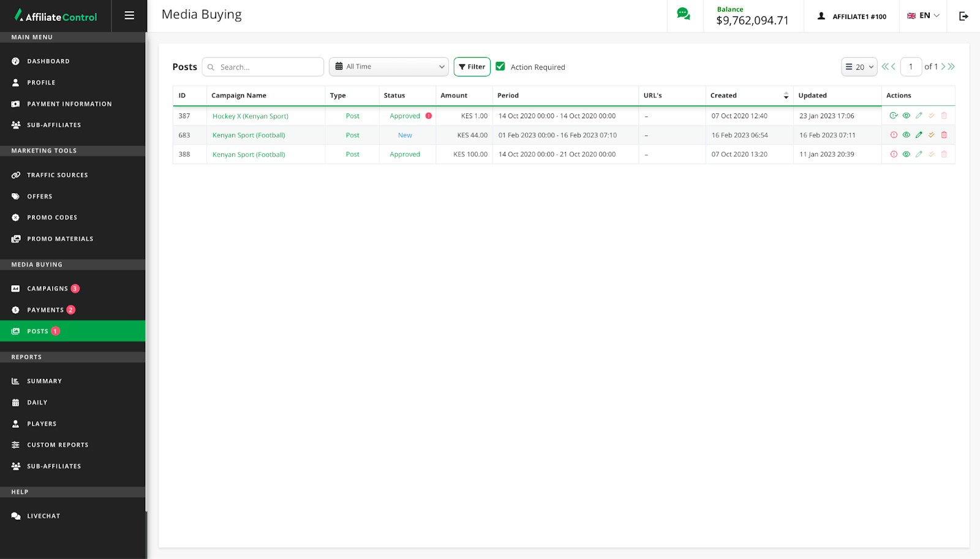Click the red alert icon on post 388
This screenshot has height=559, width=980.
pos(894,154)
